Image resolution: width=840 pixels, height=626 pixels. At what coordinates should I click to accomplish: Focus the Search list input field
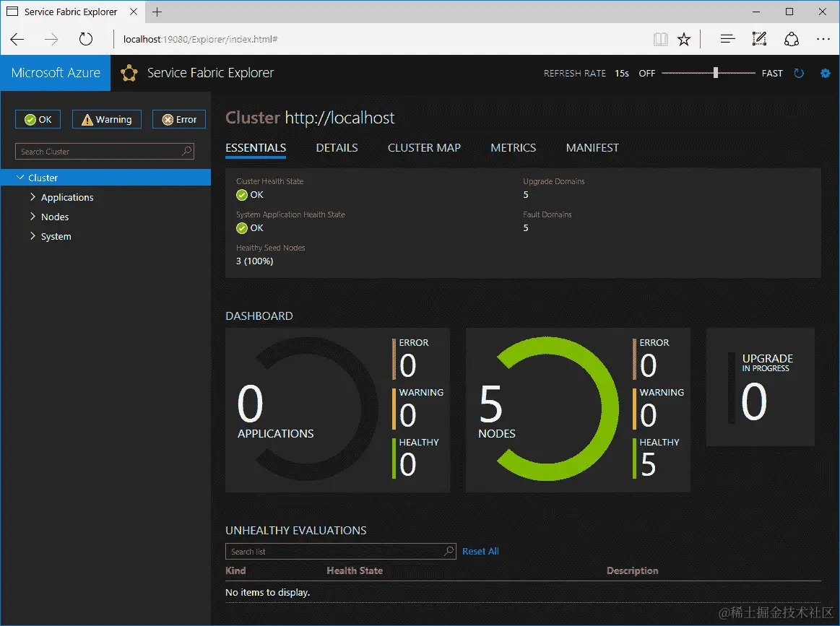(x=341, y=551)
